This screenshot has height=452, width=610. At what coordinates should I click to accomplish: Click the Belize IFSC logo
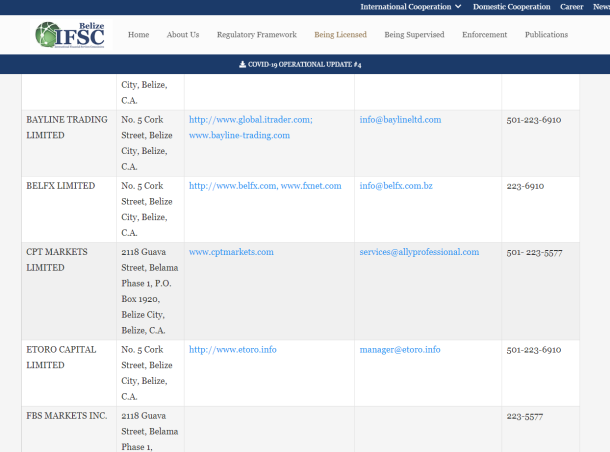pos(71,35)
